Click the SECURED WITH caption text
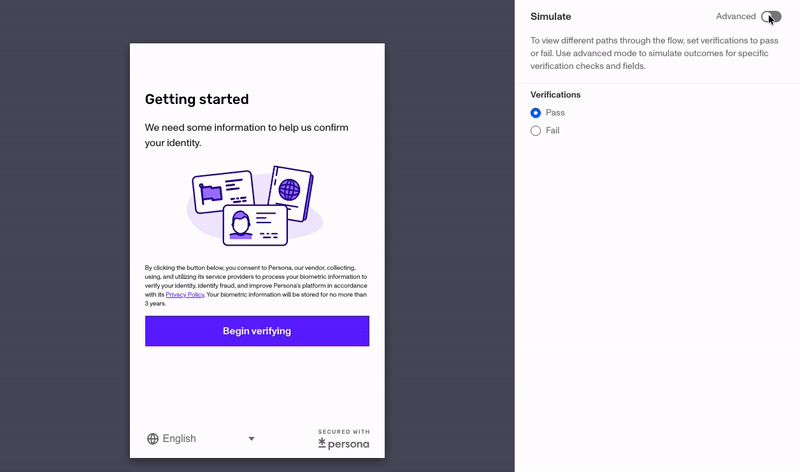Screen dimensions: 800x472 [344, 432]
